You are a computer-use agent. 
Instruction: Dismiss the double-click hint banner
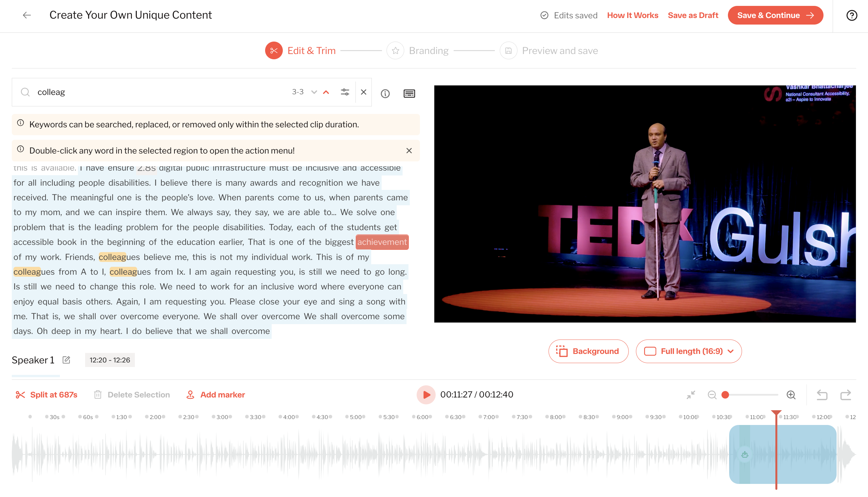(x=409, y=151)
